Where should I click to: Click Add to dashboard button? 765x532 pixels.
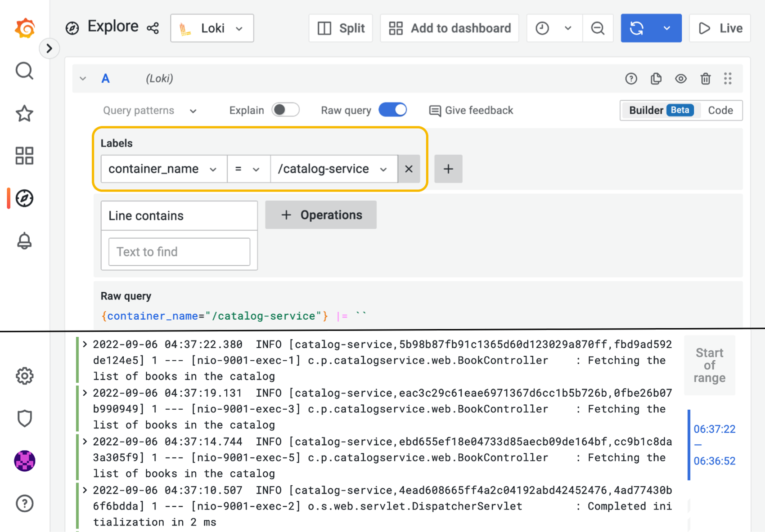point(450,28)
